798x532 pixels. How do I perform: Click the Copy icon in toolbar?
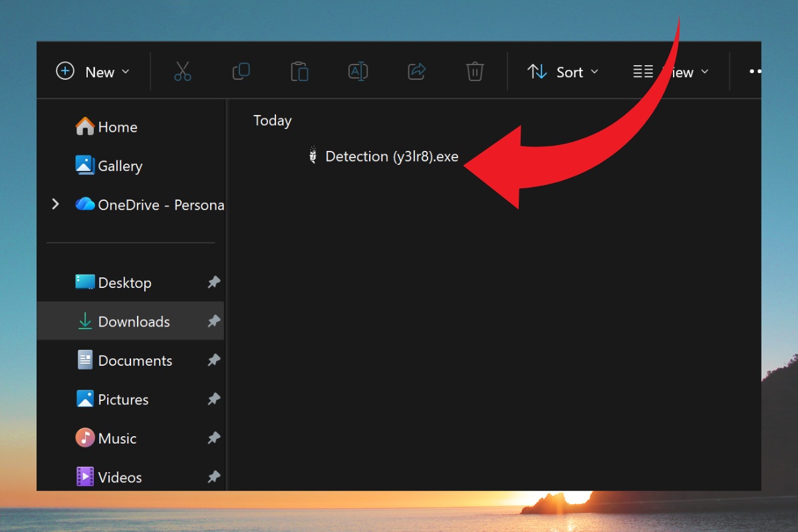point(241,72)
